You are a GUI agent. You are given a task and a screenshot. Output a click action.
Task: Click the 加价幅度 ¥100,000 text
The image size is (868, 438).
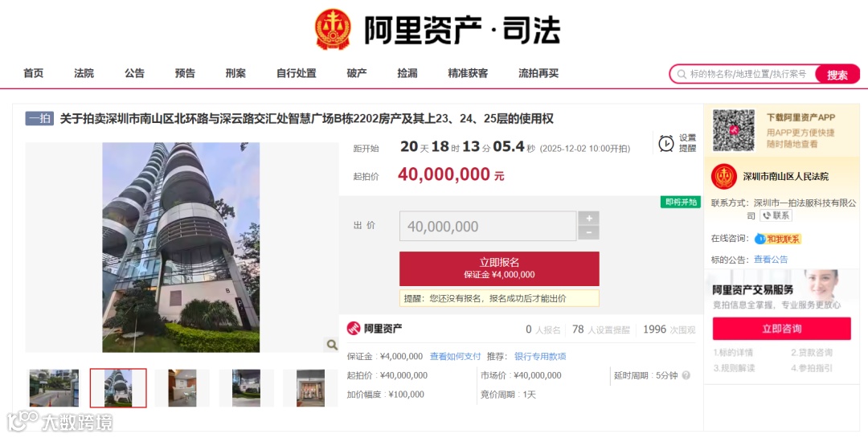[385, 395]
